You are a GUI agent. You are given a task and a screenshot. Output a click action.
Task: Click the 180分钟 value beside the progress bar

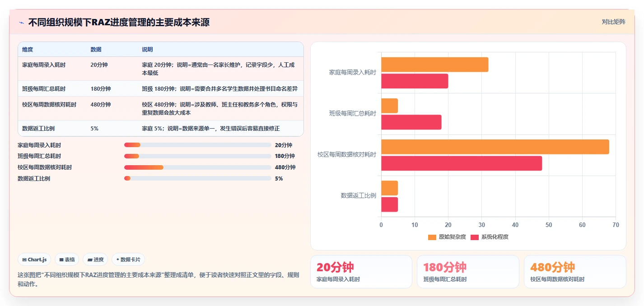click(285, 156)
